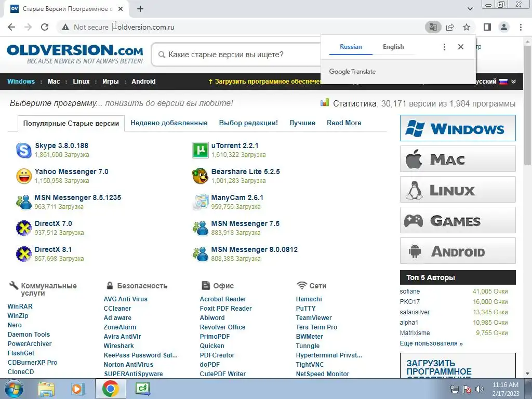Select Популярные Старые версии tab
Viewport: 532px width, 399px height.
click(71, 123)
